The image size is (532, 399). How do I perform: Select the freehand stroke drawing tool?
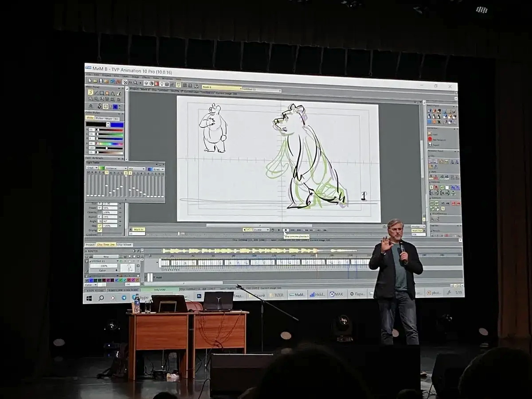pos(90,92)
